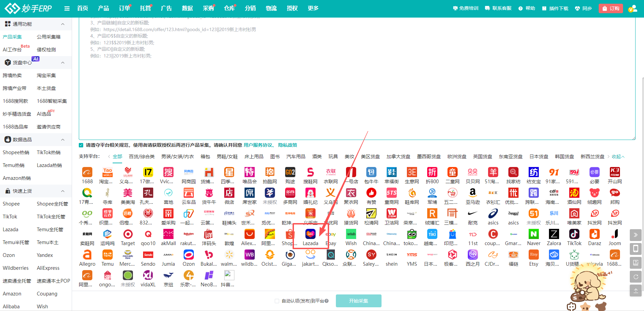Click the back-to-top floating icon
This screenshot has width=644, height=311.
[x=636, y=291]
